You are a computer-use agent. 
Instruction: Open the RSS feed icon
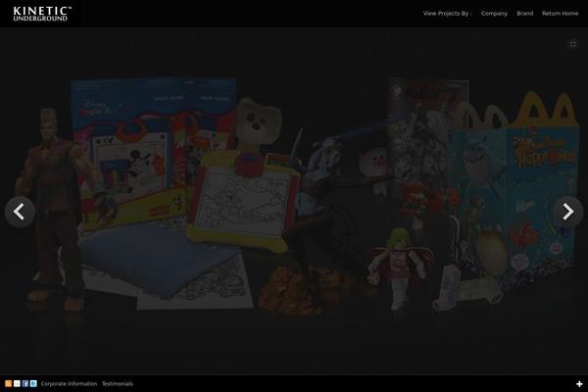(8, 383)
